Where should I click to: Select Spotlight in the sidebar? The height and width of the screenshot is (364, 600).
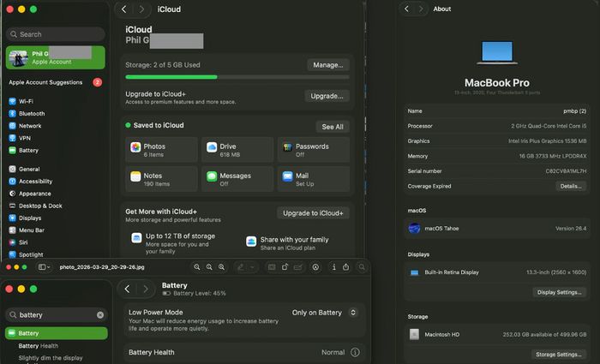coord(26,254)
